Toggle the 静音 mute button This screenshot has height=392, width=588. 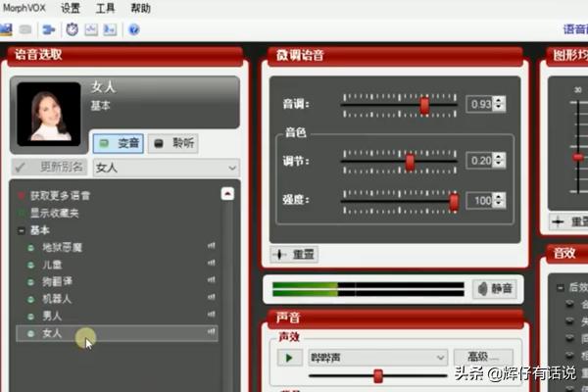[494, 288]
